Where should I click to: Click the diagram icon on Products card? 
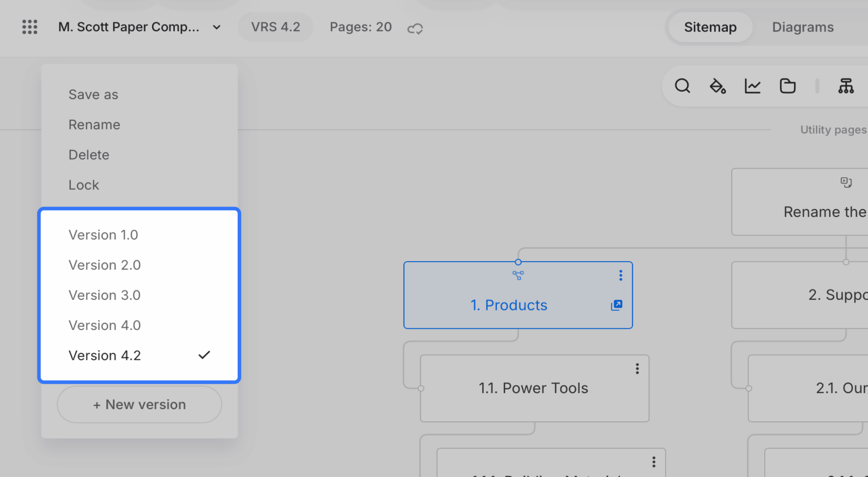click(518, 275)
